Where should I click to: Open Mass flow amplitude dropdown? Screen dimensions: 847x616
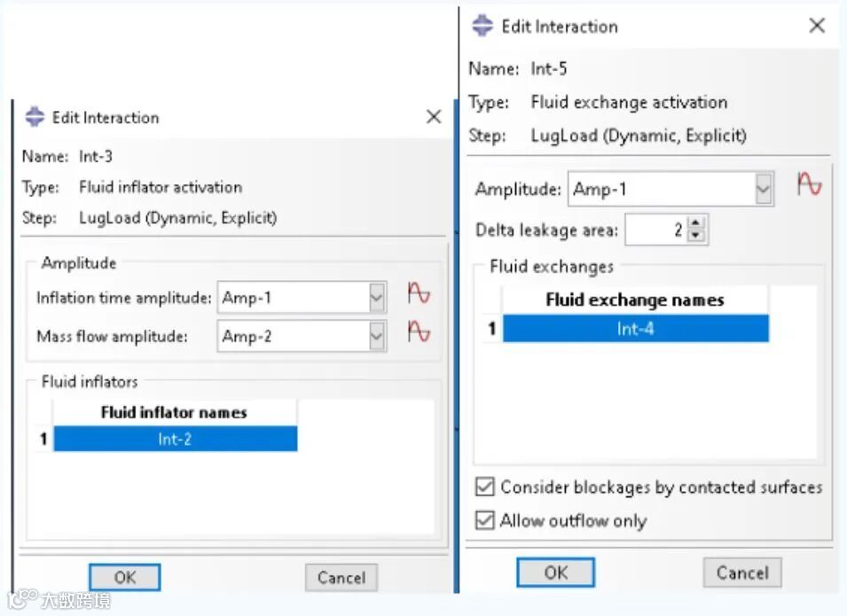377,336
